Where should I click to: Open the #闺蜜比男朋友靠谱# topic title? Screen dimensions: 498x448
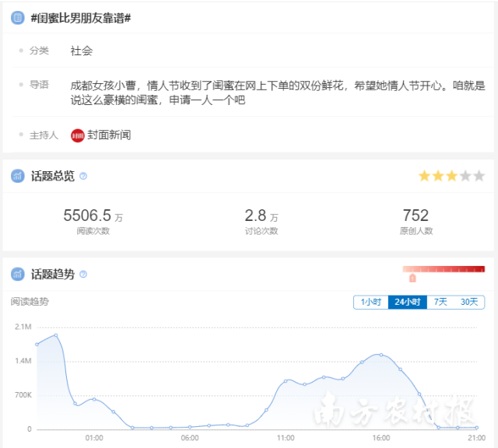click(81, 19)
